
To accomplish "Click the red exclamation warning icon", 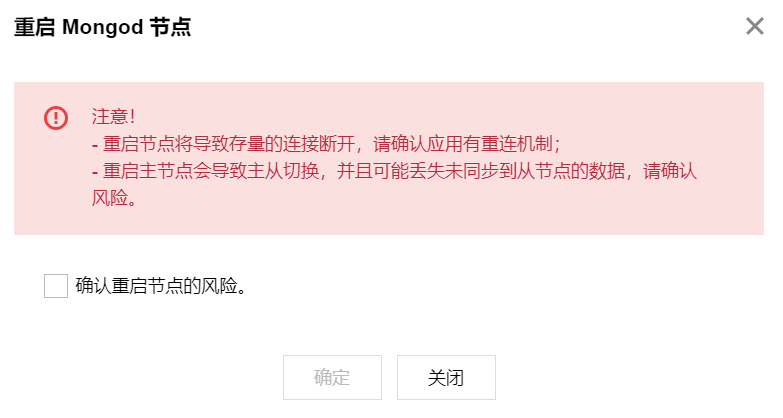I will point(56,118).
